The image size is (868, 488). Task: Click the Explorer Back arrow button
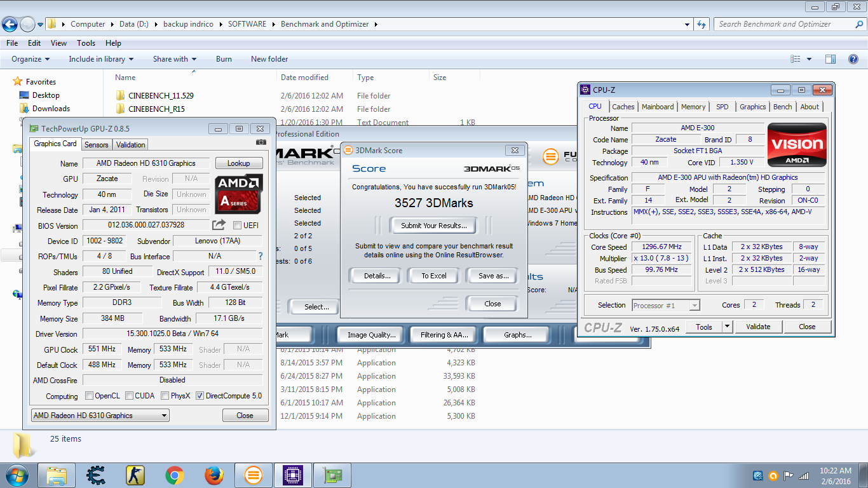[10, 24]
